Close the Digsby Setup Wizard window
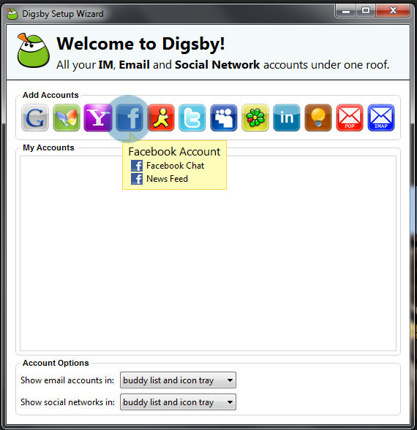This screenshot has width=417, height=430. (x=393, y=11)
